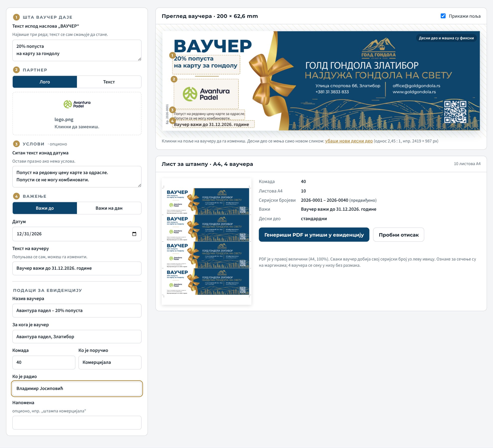Click the calendar picker icon in Датум field
The height and width of the screenshot is (448, 493).
(x=134, y=234)
